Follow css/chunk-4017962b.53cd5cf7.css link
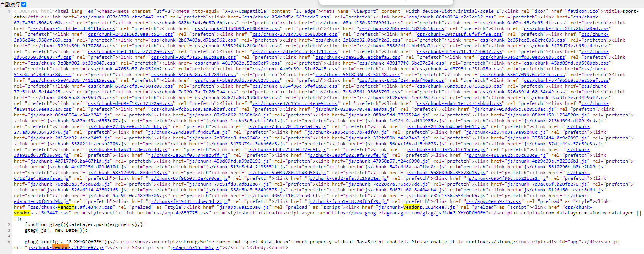This screenshot has width=644, height=254. (x=237, y=63)
